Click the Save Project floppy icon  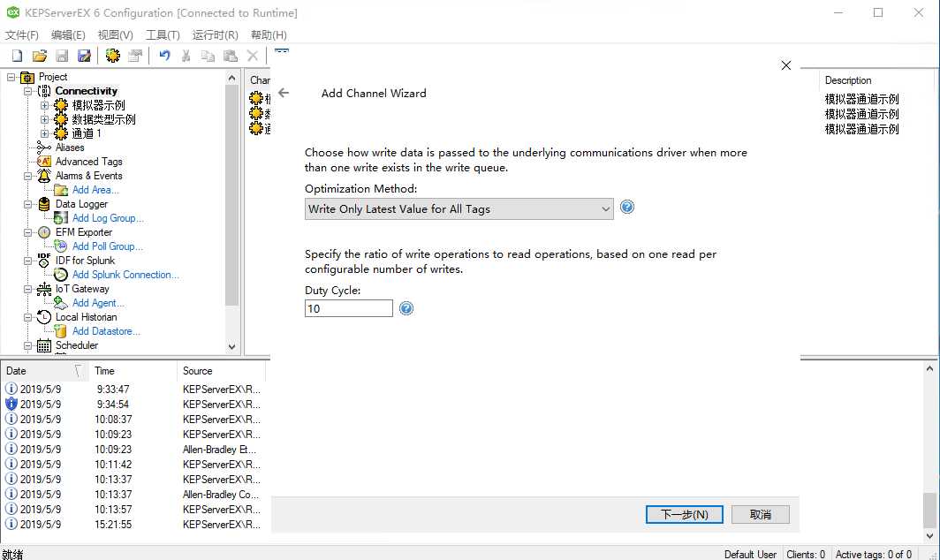click(62, 57)
